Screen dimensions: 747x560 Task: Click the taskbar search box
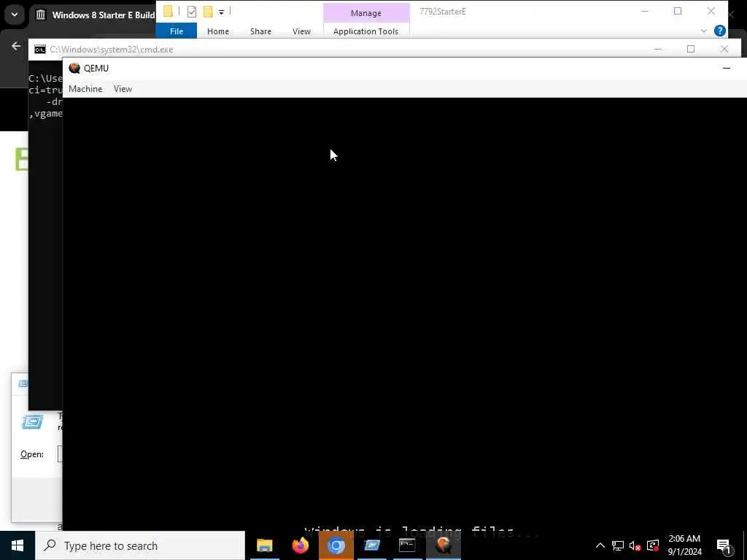pos(140,545)
